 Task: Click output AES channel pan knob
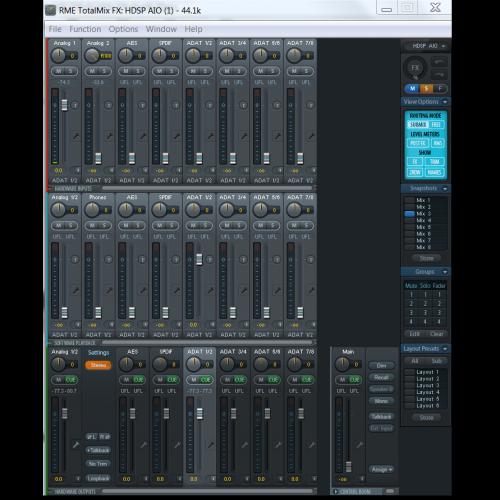[x=126, y=364]
